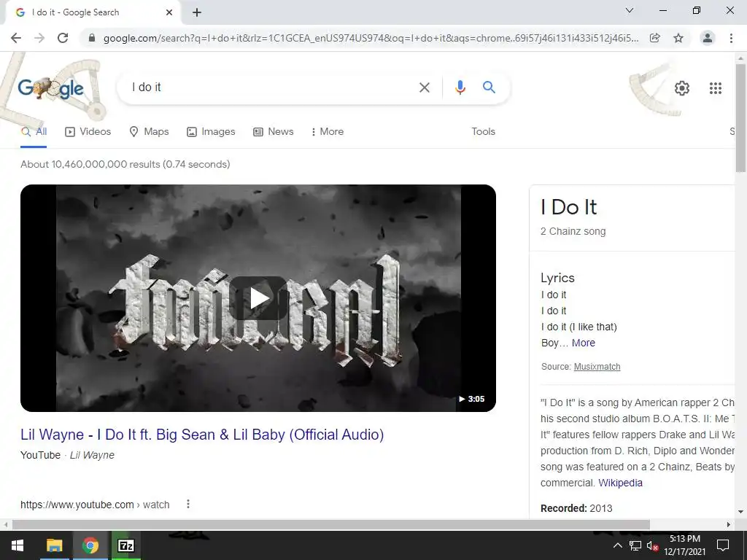Open the clock showing 5:13 PM
Image resolution: width=747 pixels, height=560 pixels.
point(684,545)
